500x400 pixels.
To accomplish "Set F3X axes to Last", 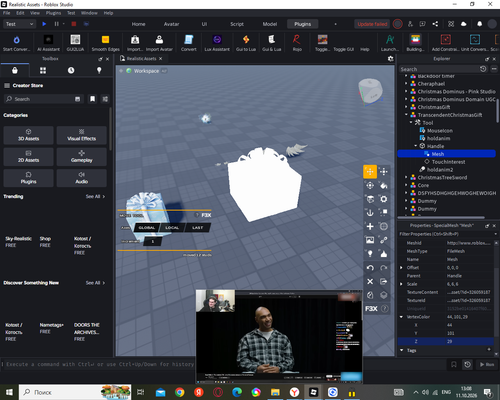I will [x=197, y=228].
